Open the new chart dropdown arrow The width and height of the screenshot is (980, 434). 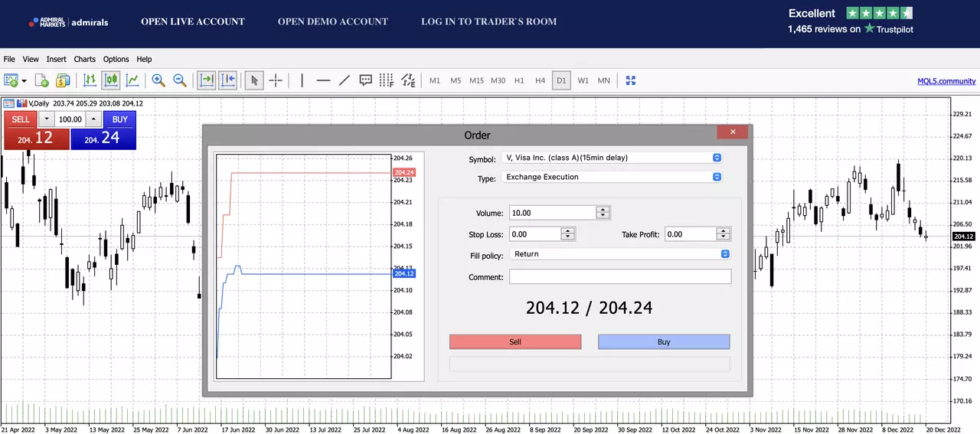pos(24,80)
